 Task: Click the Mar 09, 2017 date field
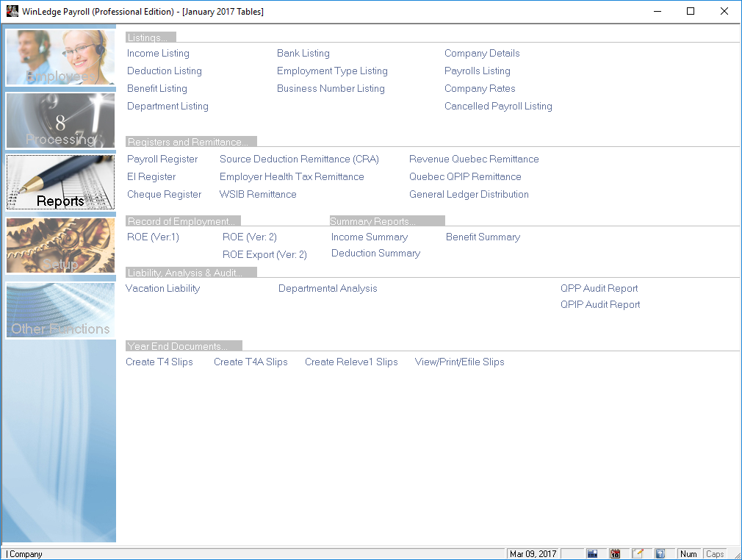coord(533,553)
